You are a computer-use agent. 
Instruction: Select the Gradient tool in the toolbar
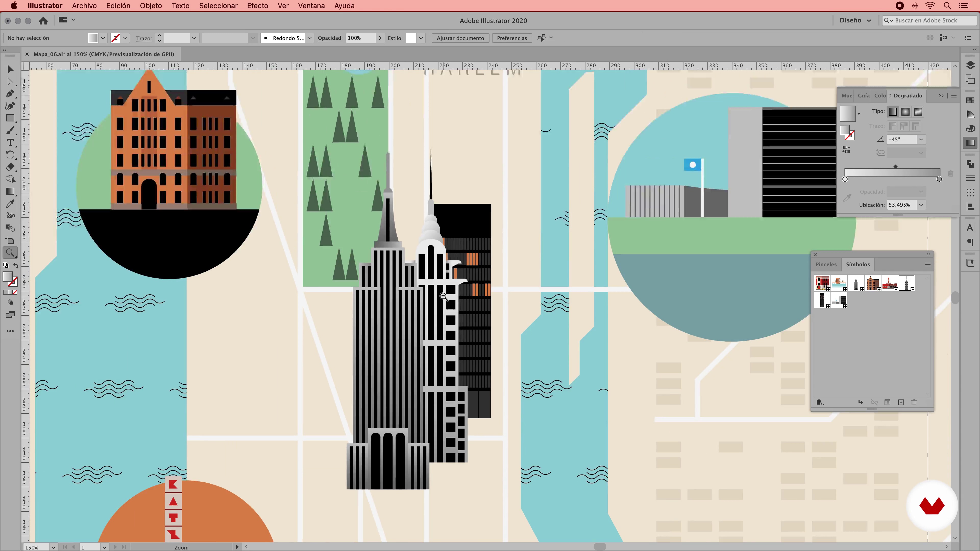click(10, 191)
